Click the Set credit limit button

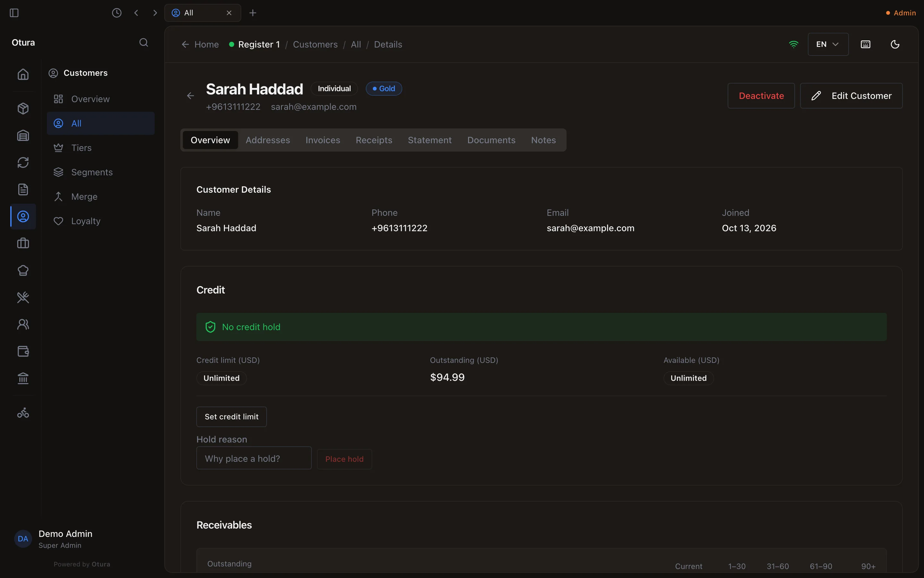pos(231,417)
